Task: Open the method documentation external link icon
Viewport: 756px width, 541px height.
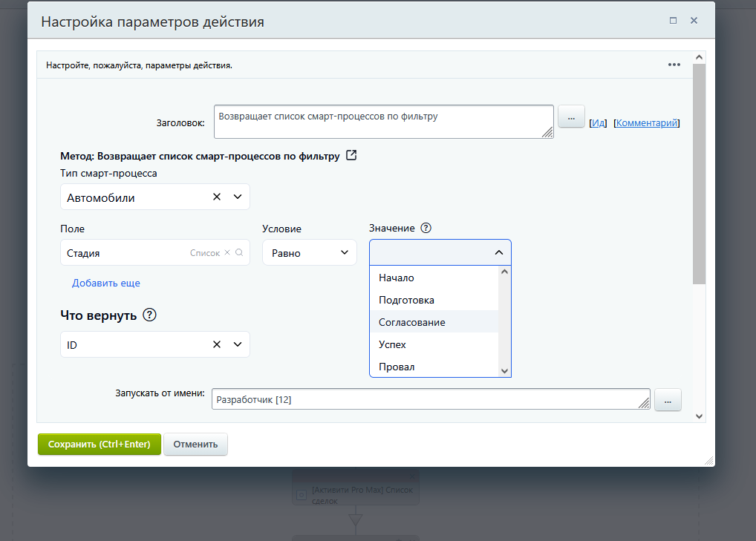Action: (x=352, y=156)
